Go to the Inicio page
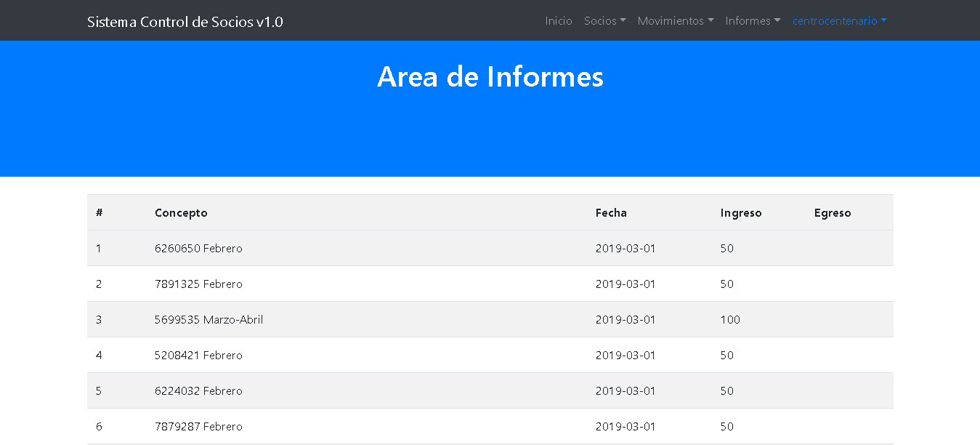980x445 pixels. click(559, 21)
